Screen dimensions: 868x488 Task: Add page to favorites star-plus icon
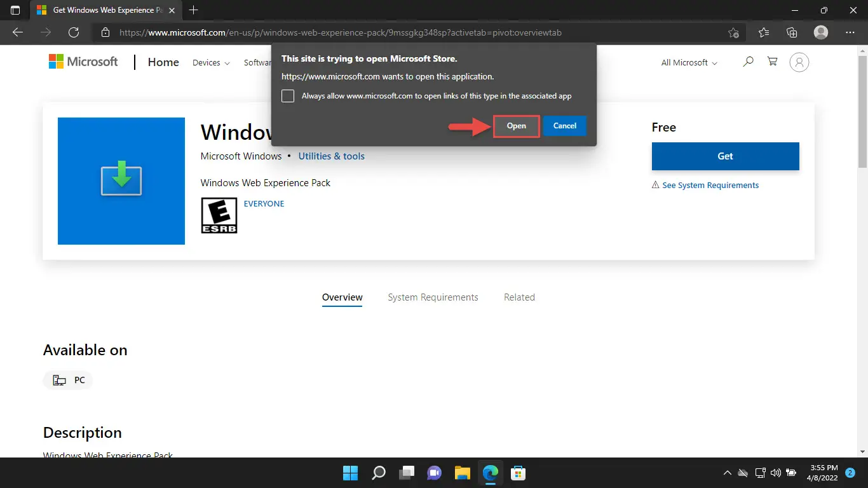point(733,32)
